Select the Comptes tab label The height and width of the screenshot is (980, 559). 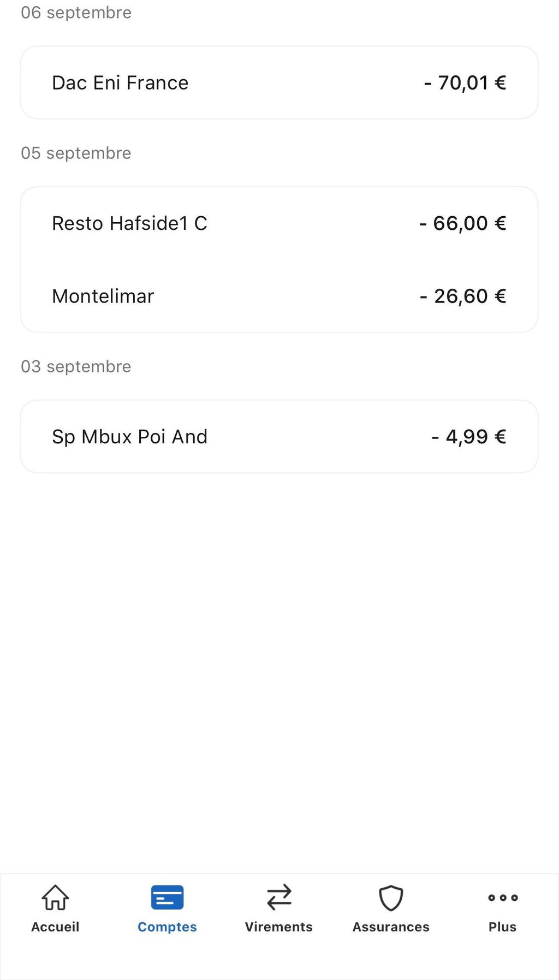point(167,926)
